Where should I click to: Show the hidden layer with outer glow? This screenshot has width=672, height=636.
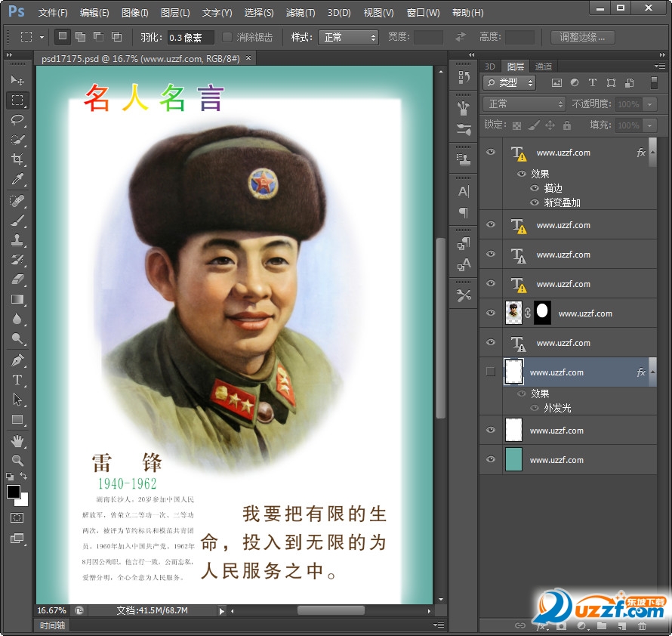pyautogui.click(x=491, y=372)
